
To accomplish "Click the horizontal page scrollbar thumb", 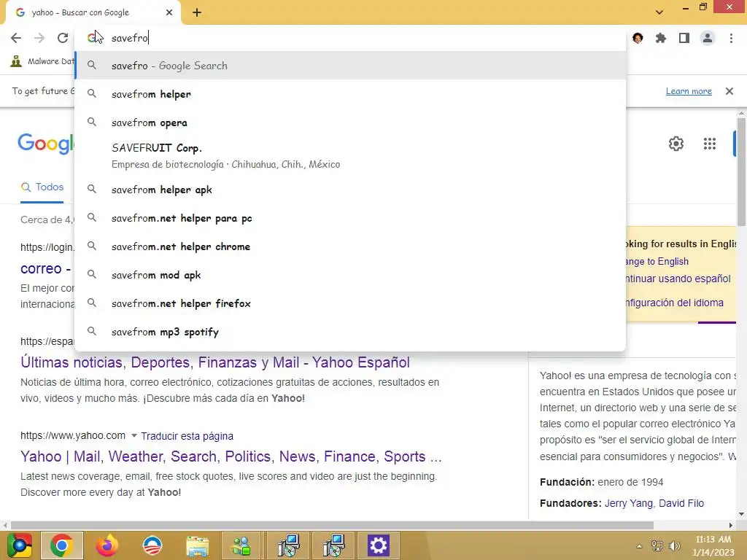I will point(332,525).
